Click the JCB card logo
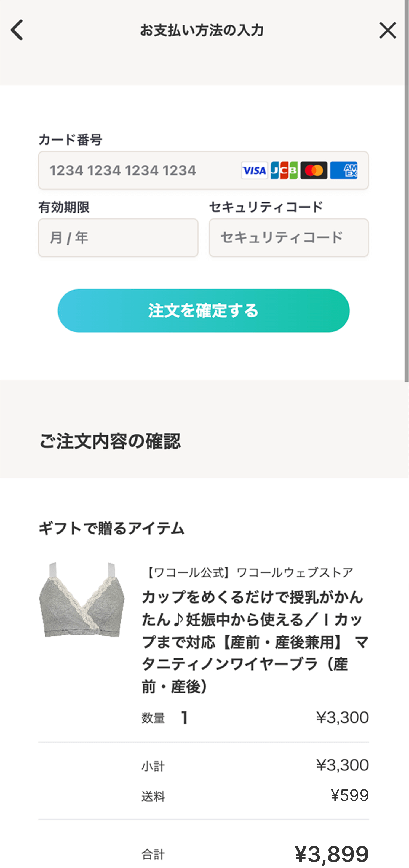Viewport: 409px width, 868px height. [284, 170]
